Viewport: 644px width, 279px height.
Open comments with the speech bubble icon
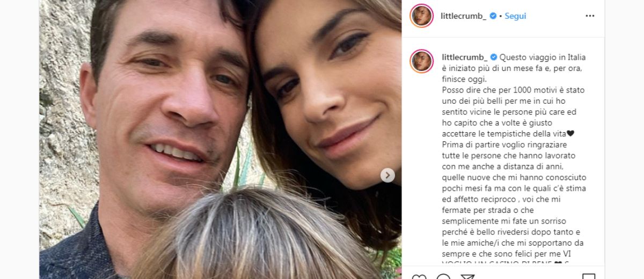click(443, 276)
